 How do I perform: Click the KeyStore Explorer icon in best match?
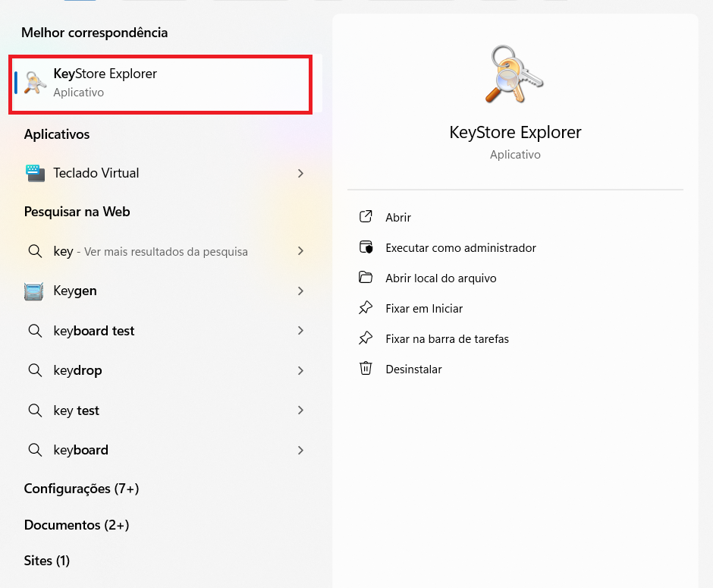coord(35,83)
